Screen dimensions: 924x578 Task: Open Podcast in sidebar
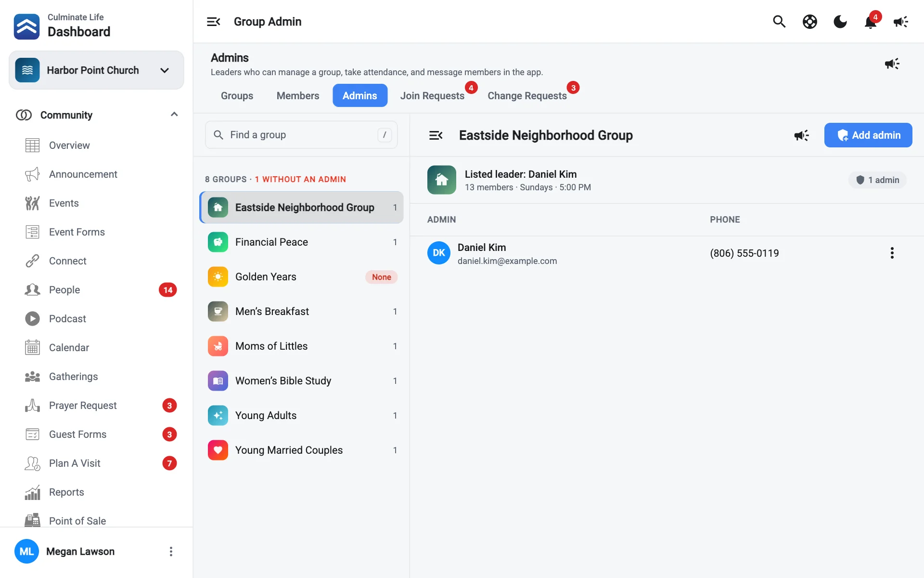pos(96,319)
